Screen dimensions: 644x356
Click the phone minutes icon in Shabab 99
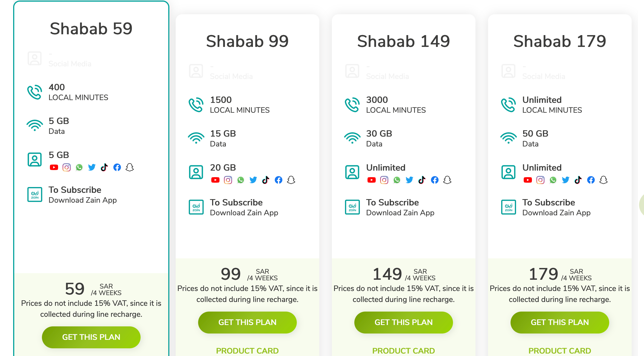[x=196, y=105]
